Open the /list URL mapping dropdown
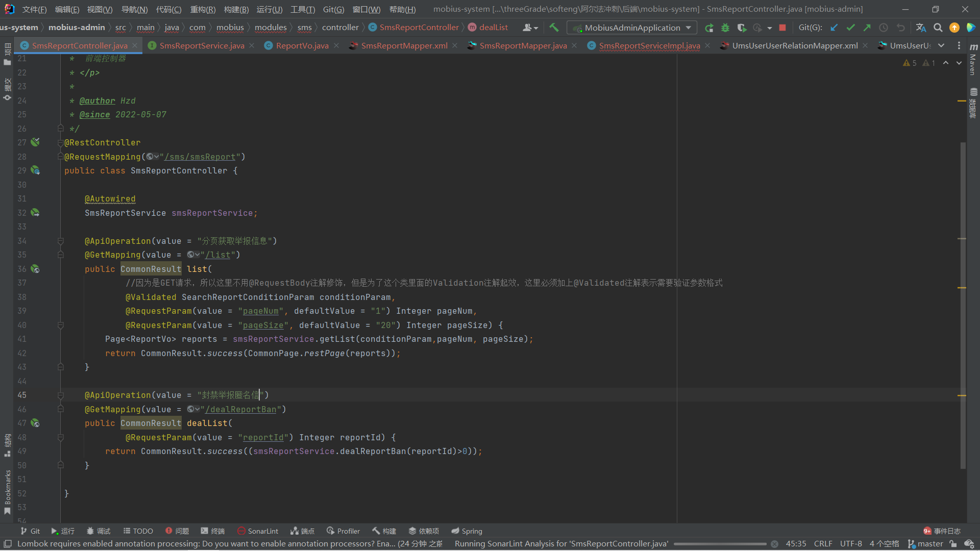The width and height of the screenshot is (980, 551). pos(193,255)
